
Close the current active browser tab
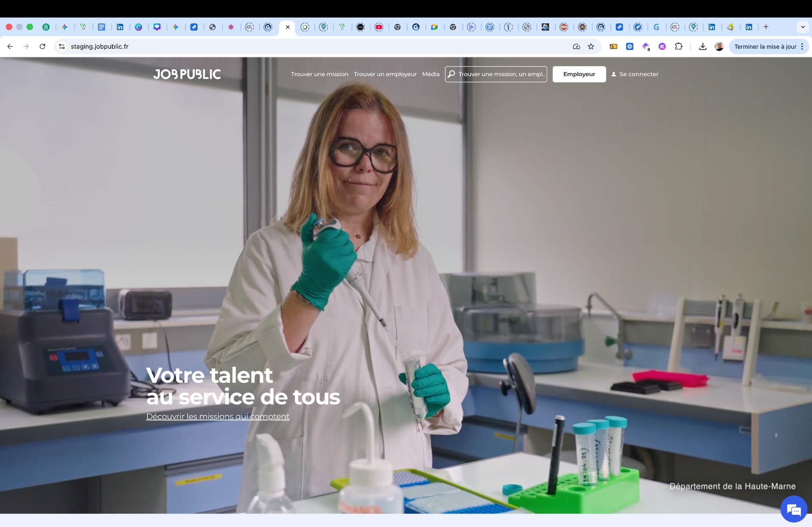point(288,27)
